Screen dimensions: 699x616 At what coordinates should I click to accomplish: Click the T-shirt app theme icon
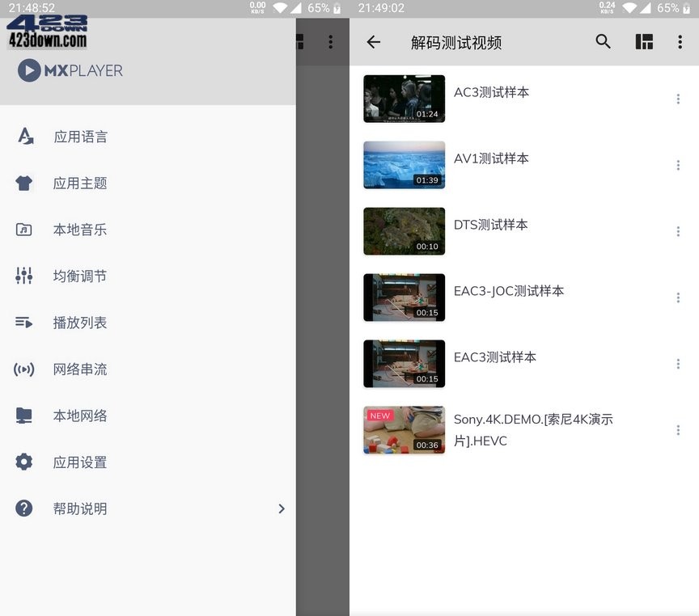(x=24, y=184)
